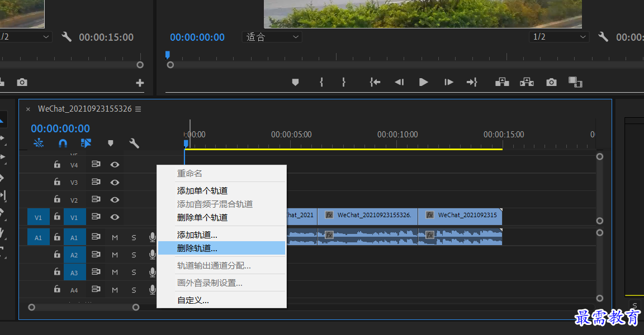Image resolution: width=644 pixels, height=335 pixels.
Task: Toggle sync lock on V1
Action: click(96, 216)
